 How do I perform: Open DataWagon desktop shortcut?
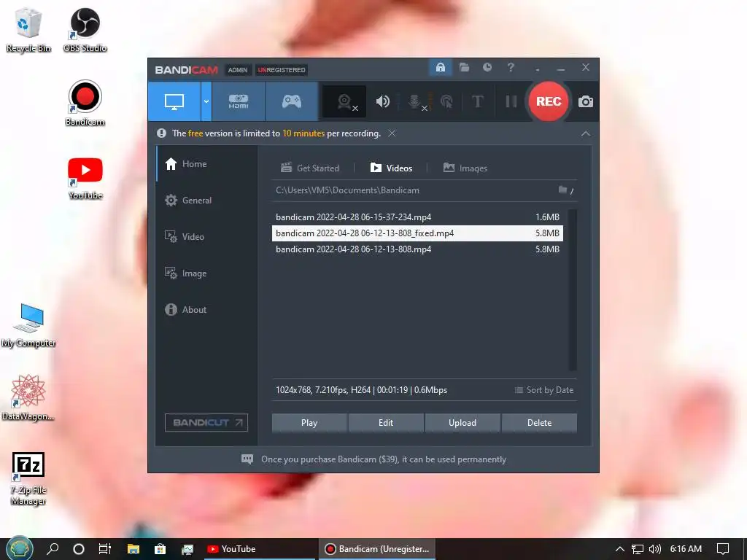(28, 398)
